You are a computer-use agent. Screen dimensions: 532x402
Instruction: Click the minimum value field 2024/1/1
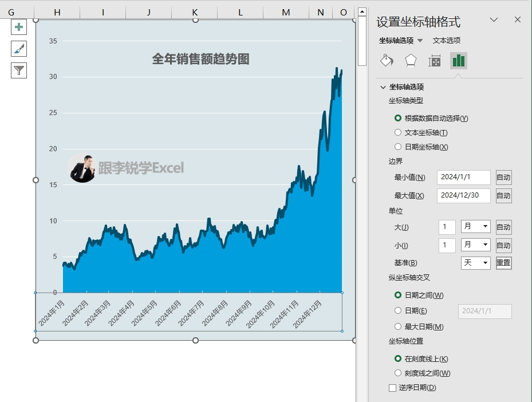tap(463, 178)
